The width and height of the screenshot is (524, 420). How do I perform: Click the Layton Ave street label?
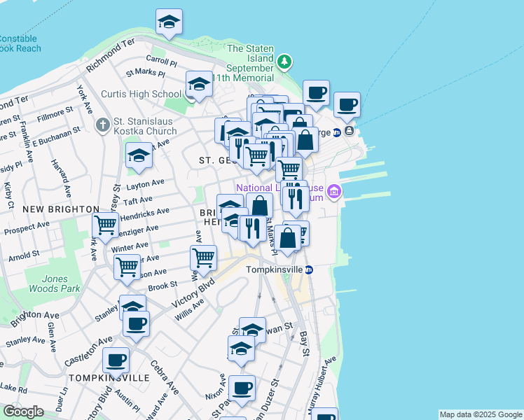(x=146, y=184)
